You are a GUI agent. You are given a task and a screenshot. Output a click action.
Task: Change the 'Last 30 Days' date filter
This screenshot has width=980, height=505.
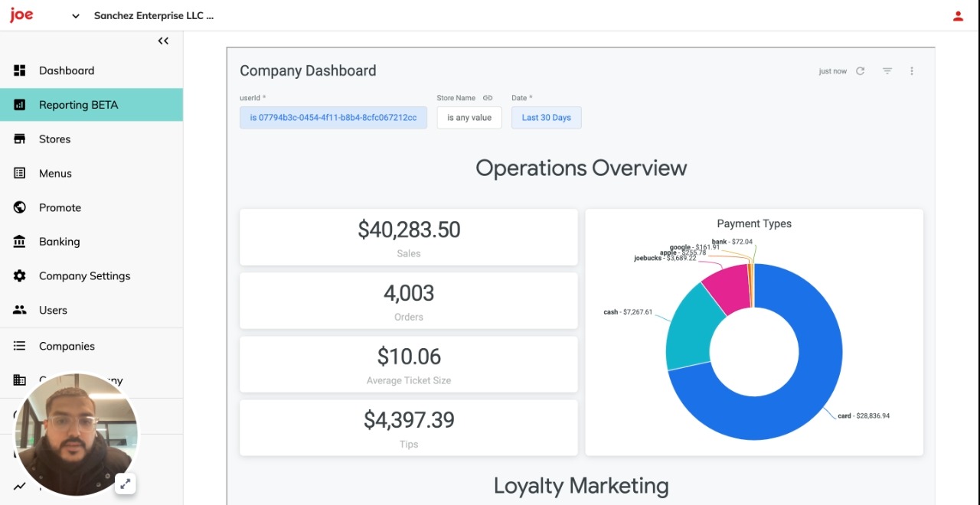click(x=547, y=118)
